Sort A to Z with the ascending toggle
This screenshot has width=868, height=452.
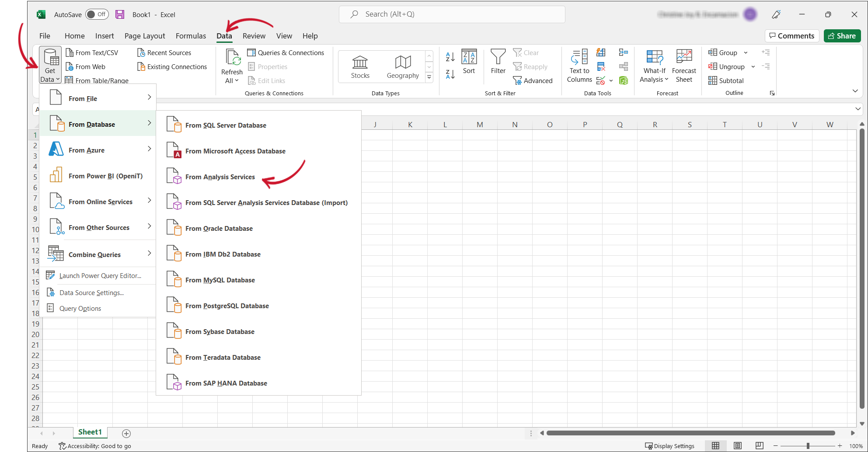point(450,57)
